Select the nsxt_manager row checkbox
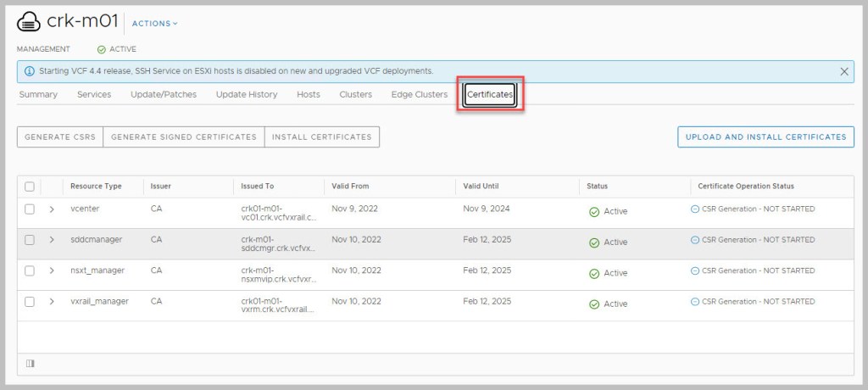This screenshot has width=868, height=390. pos(30,271)
